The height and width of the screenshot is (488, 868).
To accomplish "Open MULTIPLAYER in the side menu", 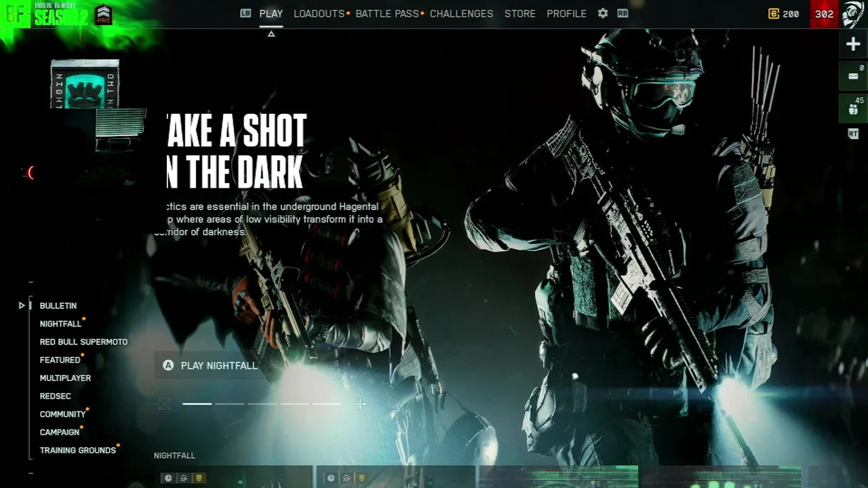I will [65, 378].
